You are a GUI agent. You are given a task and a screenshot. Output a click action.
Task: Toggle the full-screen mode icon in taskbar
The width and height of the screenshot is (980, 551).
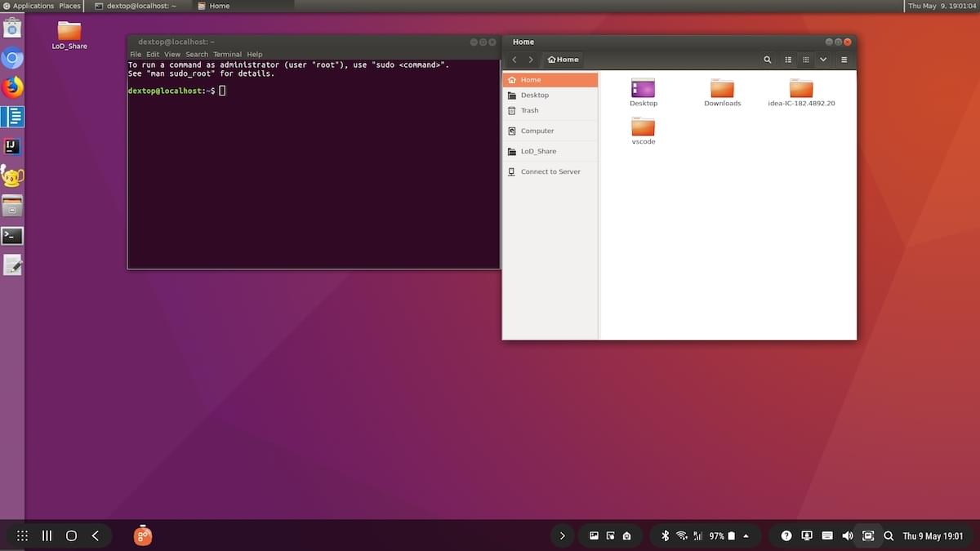tap(868, 536)
